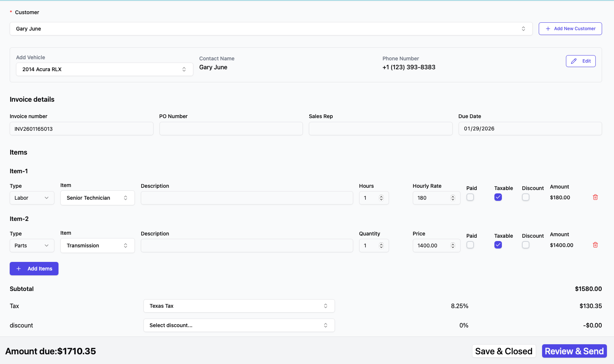Expand the Select discount dropdown
Viewport: 614px width, 364px height.
coord(239,325)
